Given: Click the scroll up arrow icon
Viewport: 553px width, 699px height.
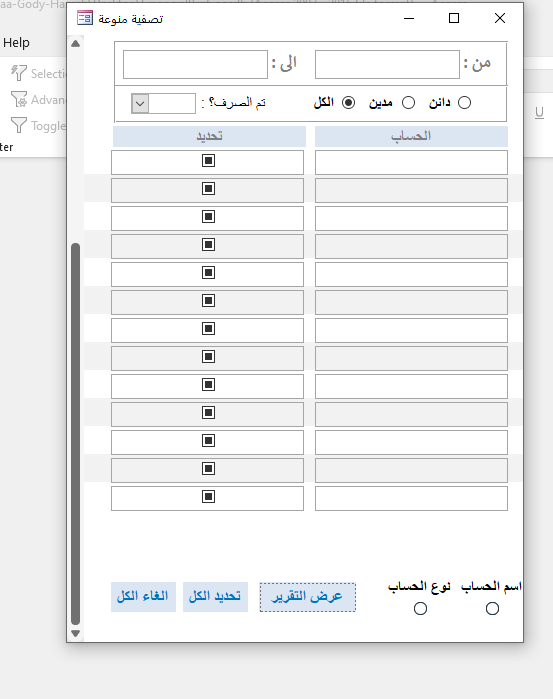Looking at the screenshot, I should click(x=75, y=44).
